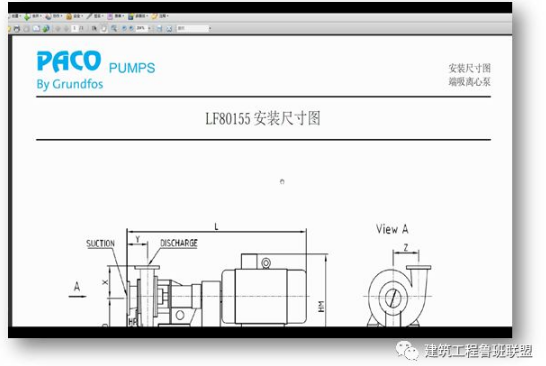Click the zoom out button
The height and width of the screenshot is (366, 546).
pos(124,28)
